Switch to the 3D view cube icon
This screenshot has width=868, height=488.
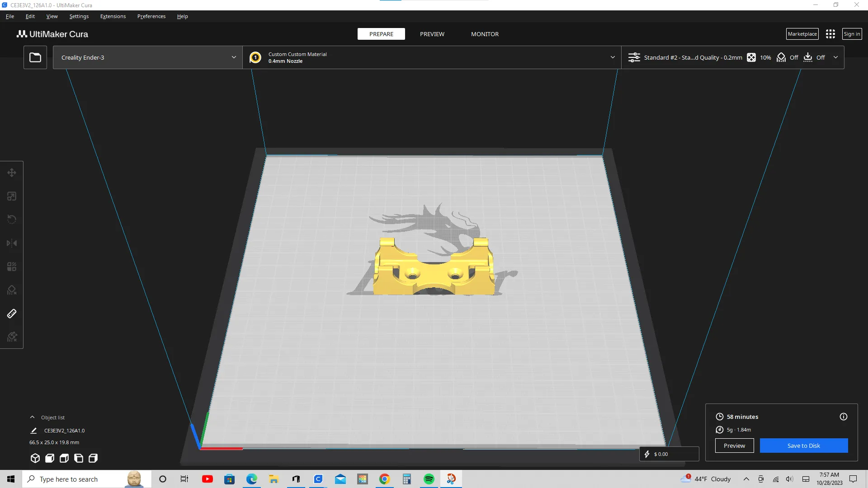pyautogui.click(x=35, y=458)
